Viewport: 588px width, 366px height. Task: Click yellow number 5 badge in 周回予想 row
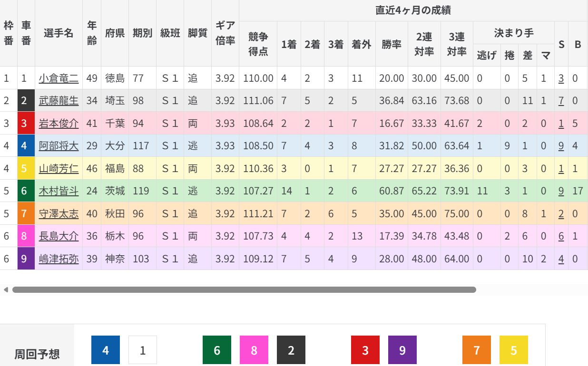[x=514, y=350]
